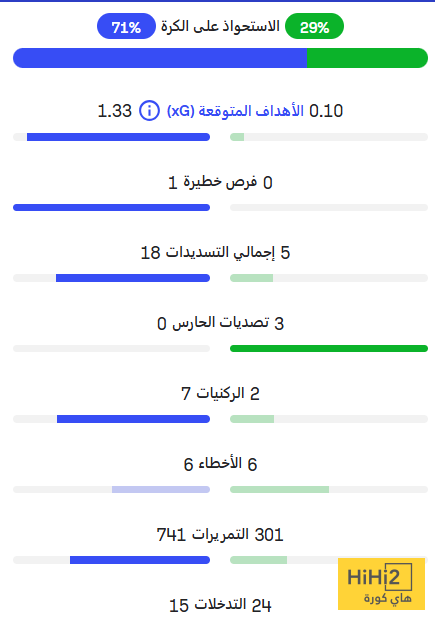The height and width of the screenshot is (621, 435).
Task: Select the blue bar for 7 corners
Action: [133, 419]
